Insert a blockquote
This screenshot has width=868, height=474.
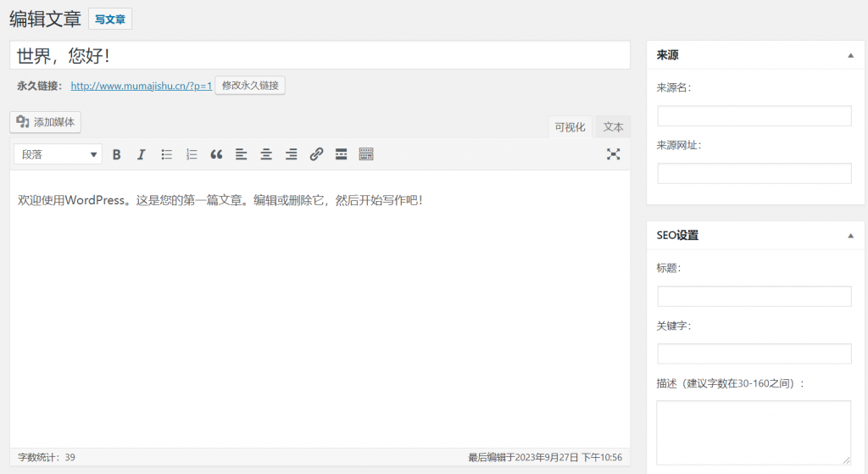coord(216,154)
